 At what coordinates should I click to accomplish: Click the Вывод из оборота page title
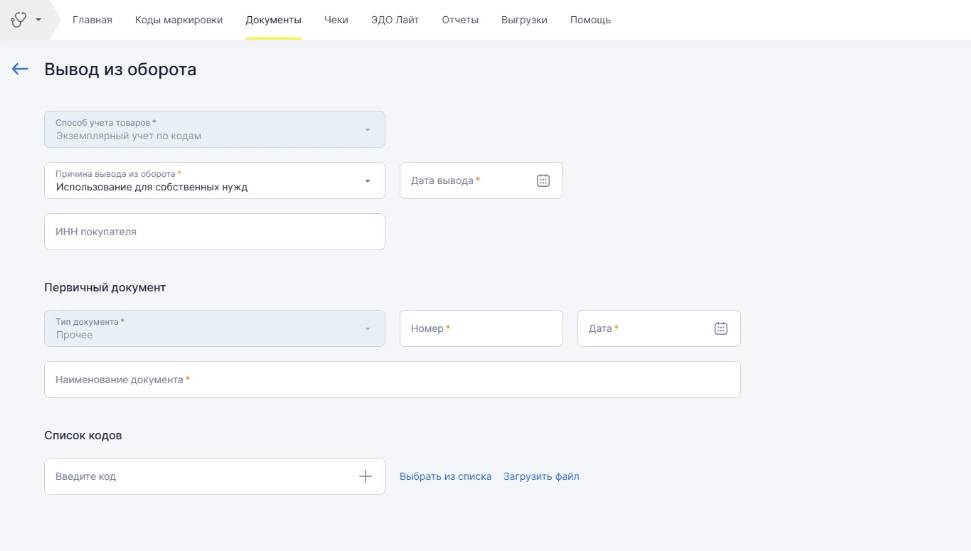tap(120, 69)
